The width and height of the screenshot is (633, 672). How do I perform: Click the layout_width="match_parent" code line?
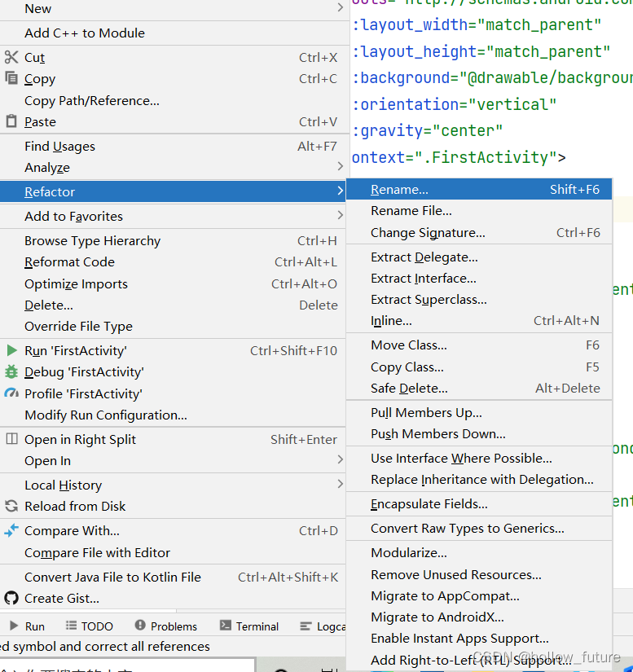477,25
